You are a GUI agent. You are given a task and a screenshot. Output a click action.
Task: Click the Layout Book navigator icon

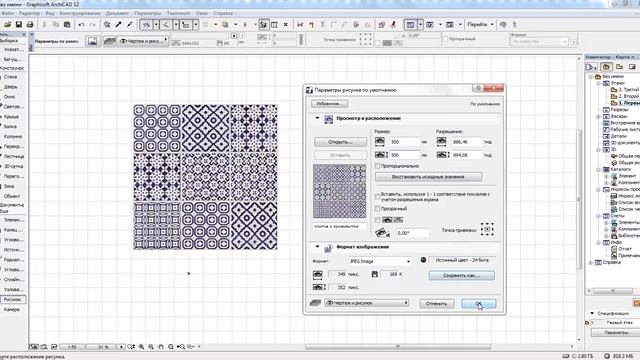coord(632,67)
